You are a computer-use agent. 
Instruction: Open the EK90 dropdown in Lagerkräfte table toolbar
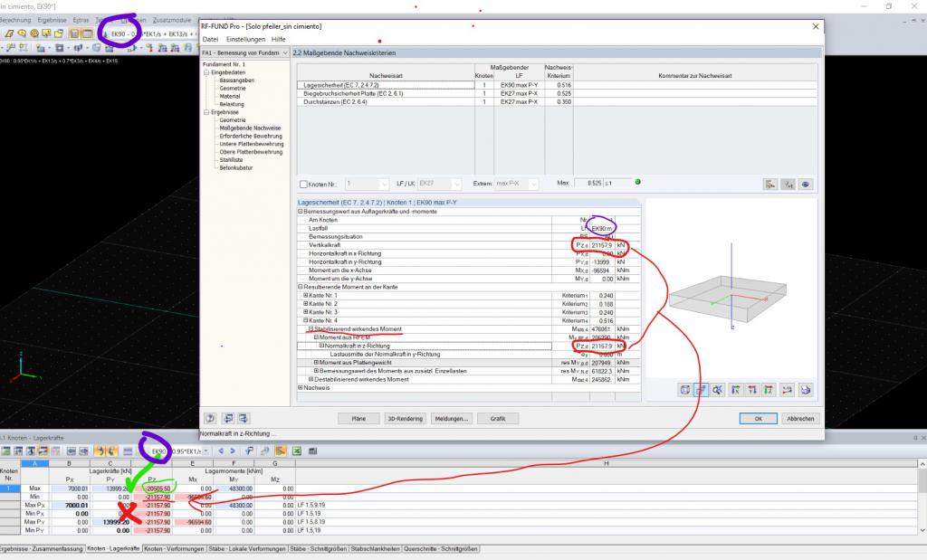coord(205,451)
